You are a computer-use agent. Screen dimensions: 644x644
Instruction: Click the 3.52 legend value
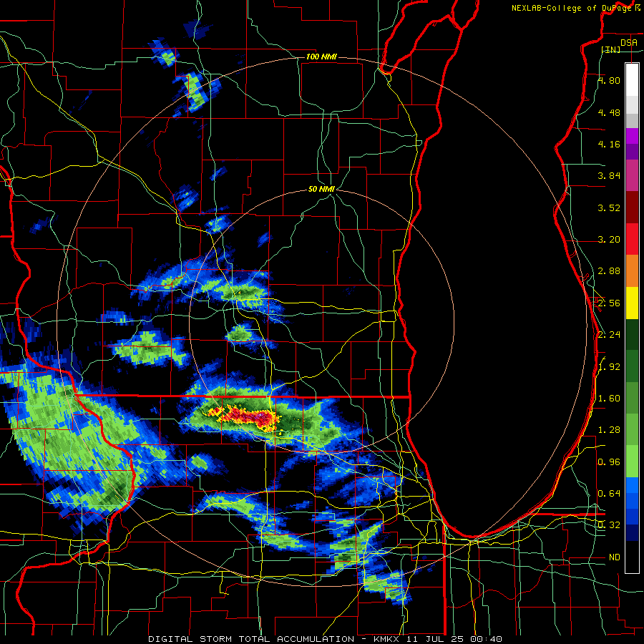(x=609, y=208)
